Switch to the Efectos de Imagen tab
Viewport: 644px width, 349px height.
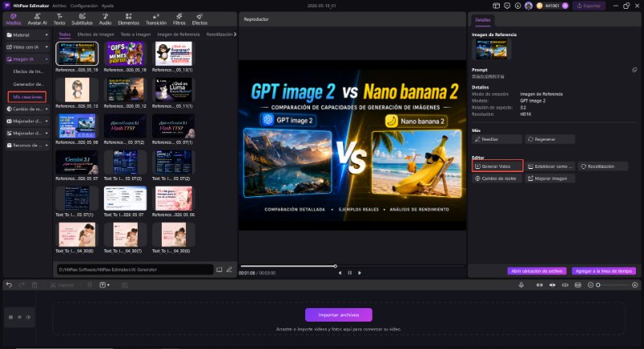96,35
